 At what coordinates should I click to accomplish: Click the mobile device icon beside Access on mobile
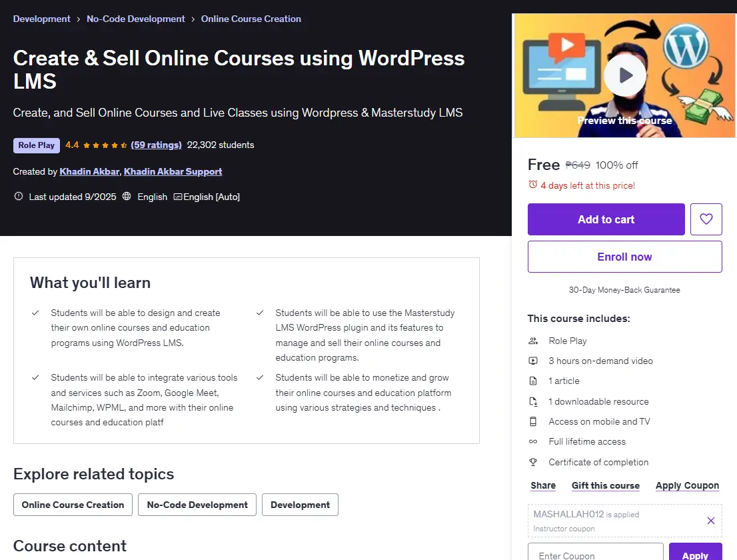[x=533, y=422]
